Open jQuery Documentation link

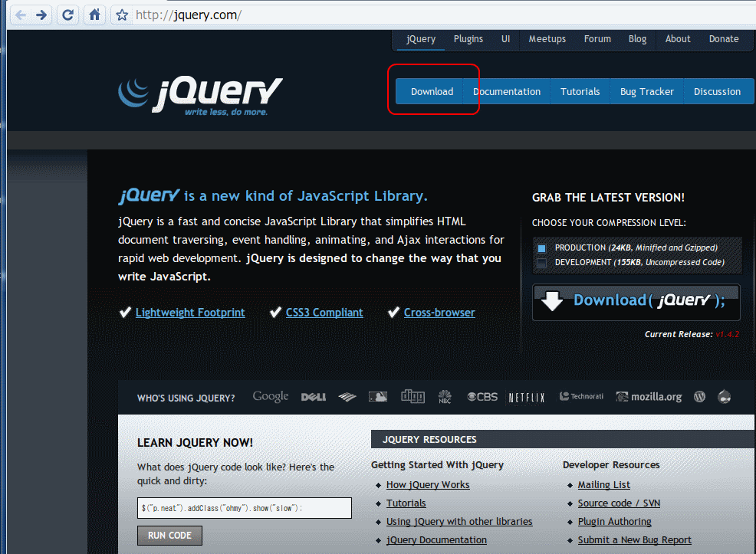[x=436, y=540]
